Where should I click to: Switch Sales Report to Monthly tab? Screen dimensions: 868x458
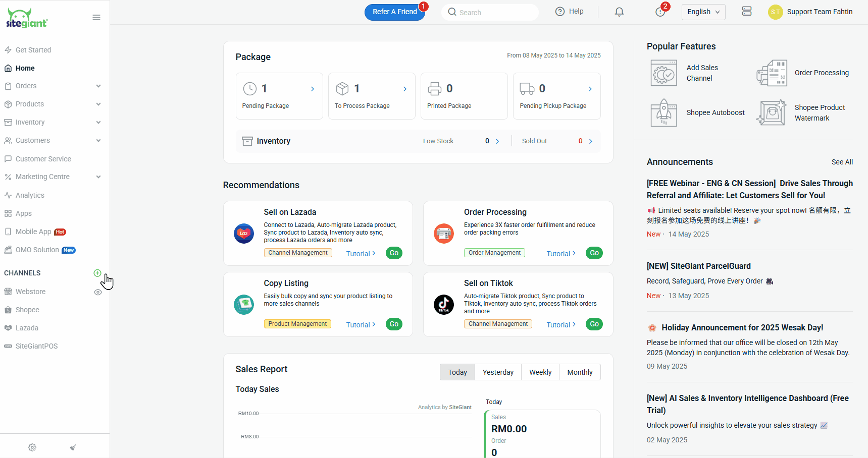click(580, 372)
